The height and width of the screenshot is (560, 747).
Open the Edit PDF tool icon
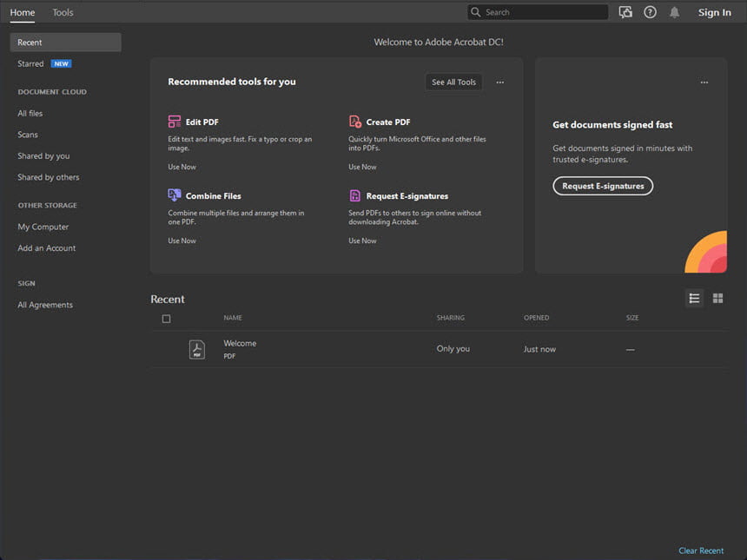pos(175,122)
